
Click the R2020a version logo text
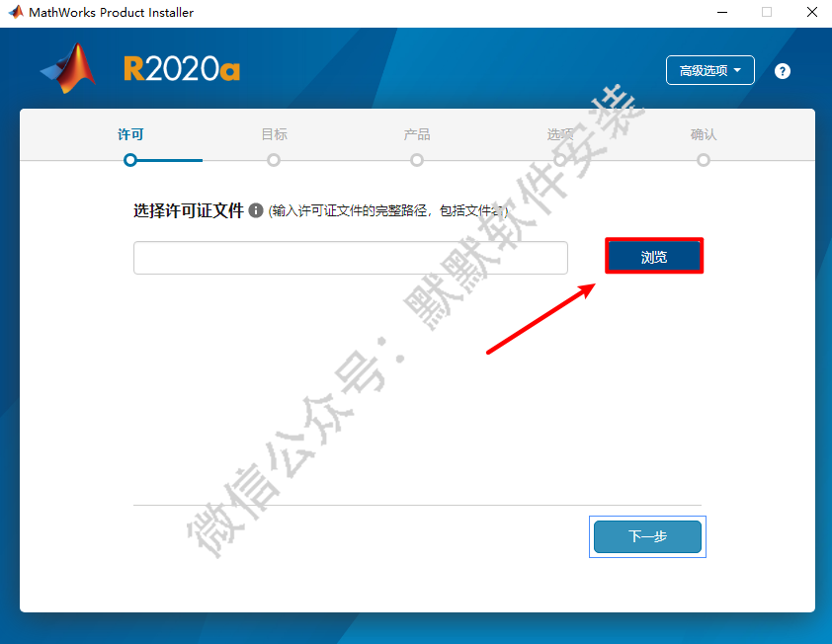(182, 69)
